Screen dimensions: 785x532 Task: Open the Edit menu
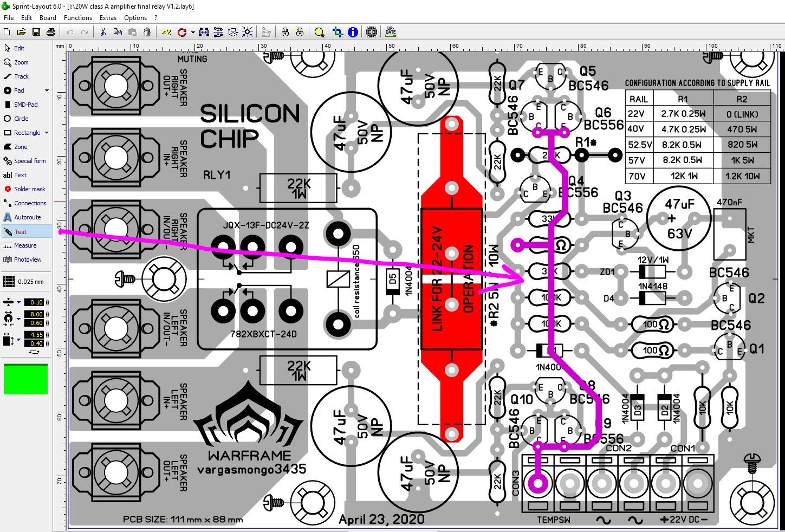pos(27,17)
